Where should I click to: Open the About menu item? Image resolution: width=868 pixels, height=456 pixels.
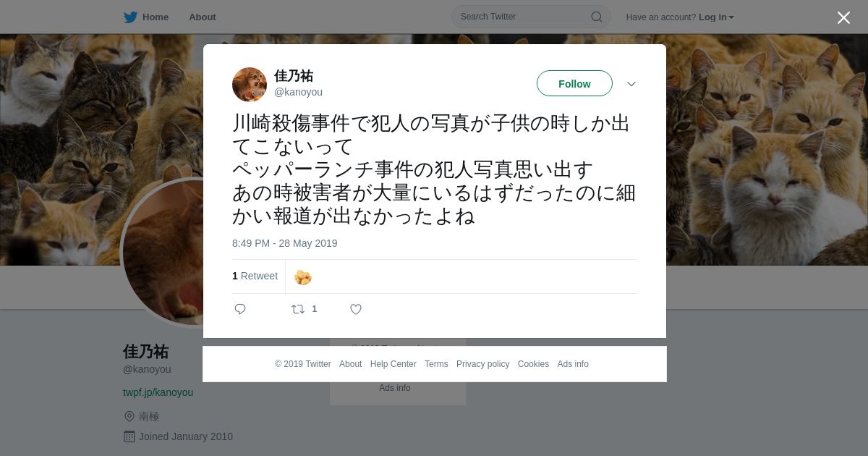[x=203, y=17]
